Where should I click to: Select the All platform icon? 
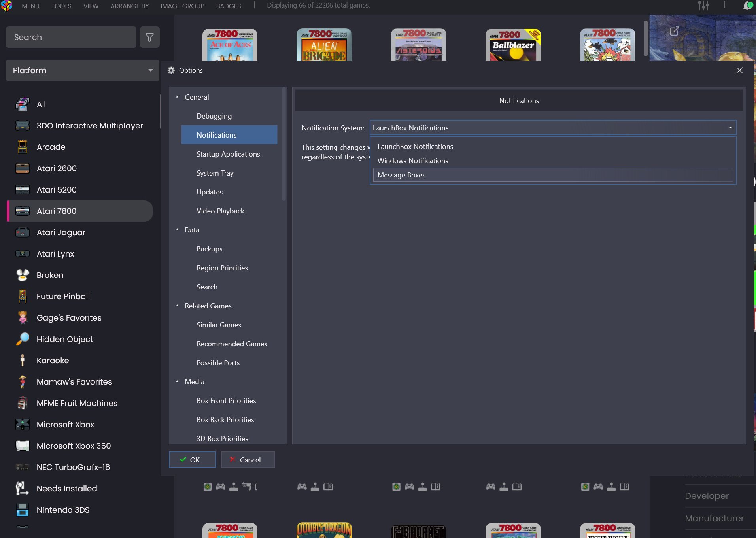(x=23, y=104)
